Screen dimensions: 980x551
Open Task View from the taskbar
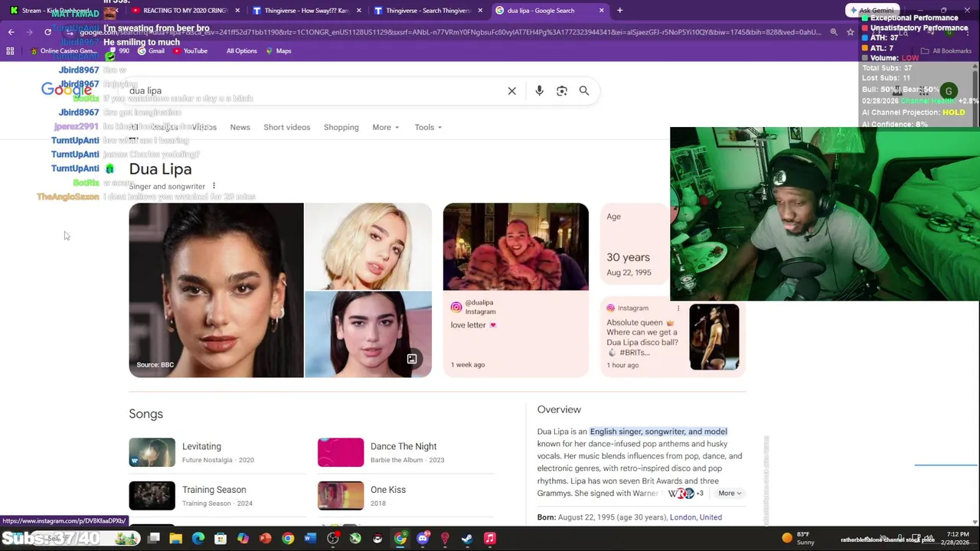tap(153, 539)
